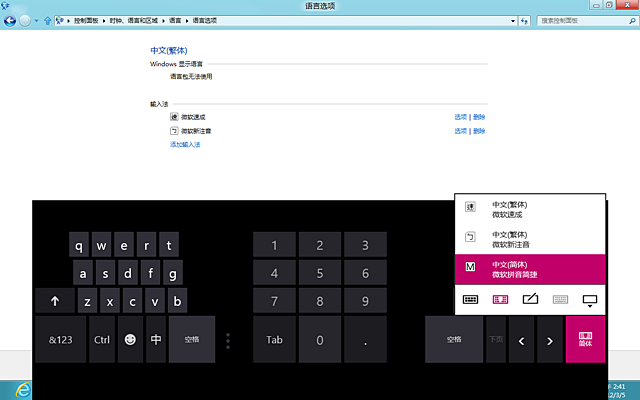Tap the letter q key
This screenshot has width=640, height=400.
pos(79,245)
